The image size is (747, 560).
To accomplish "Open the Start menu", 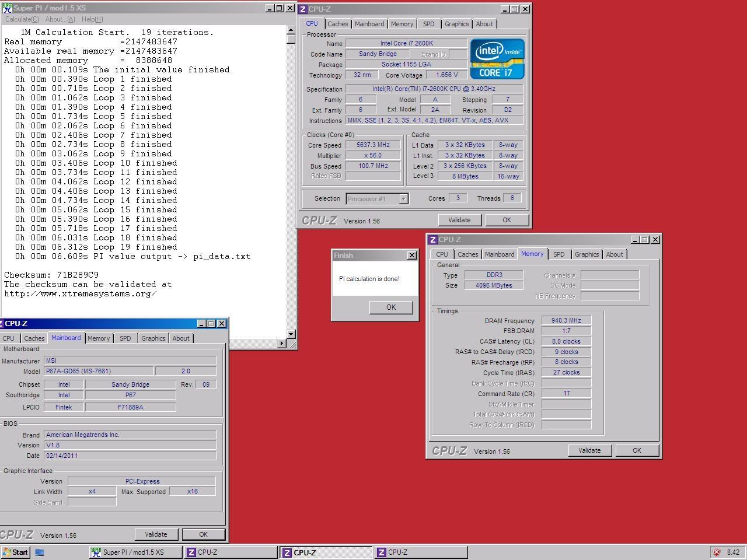I will (x=15, y=552).
